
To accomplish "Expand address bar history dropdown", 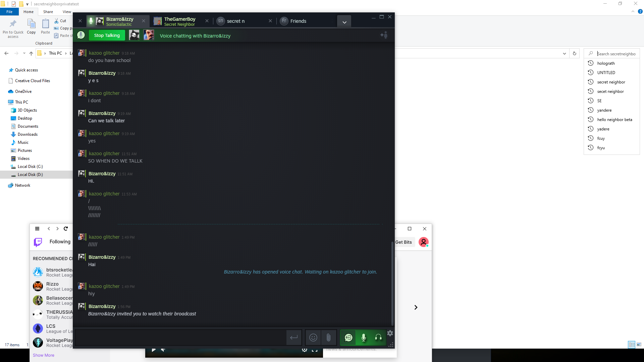I will tap(565, 54).
